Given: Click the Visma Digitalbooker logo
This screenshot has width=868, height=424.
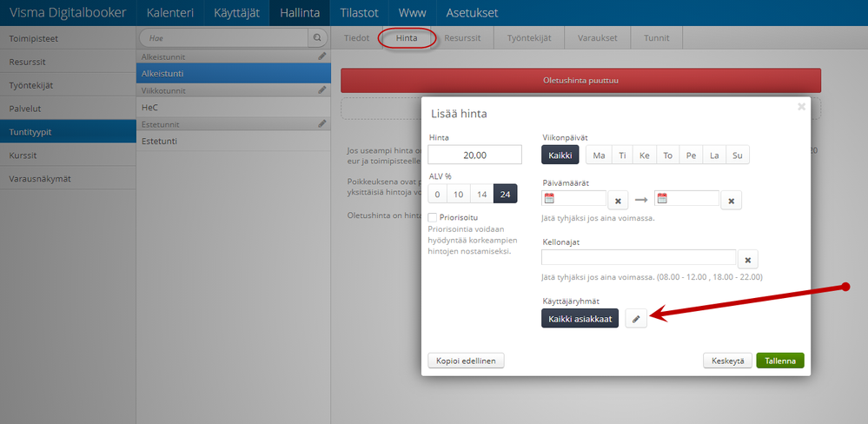Looking at the screenshot, I should 68,13.
